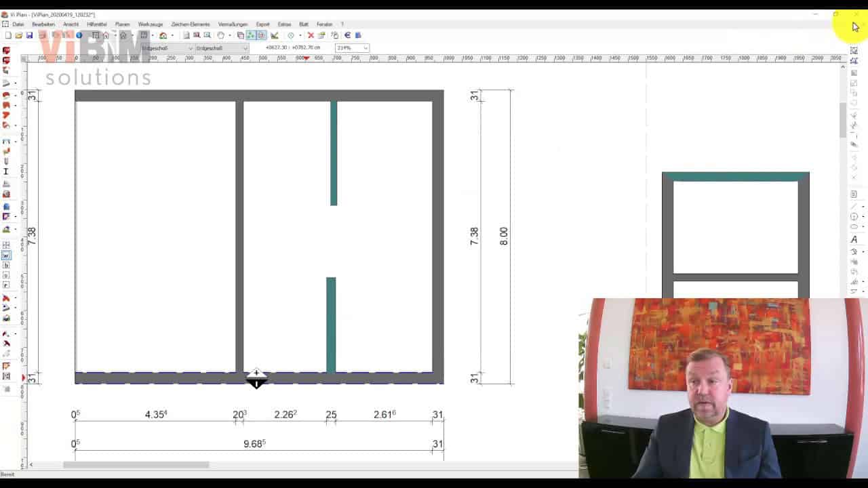This screenshot has height=488, width=868.
Task: Click the red X delete icon
Action: coord(311,35)
